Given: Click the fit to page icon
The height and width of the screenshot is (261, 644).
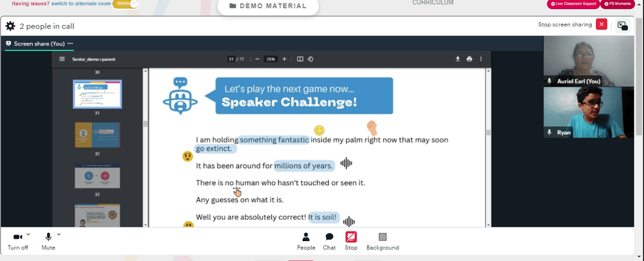Looking at the screenshot, I should point(300,59).
